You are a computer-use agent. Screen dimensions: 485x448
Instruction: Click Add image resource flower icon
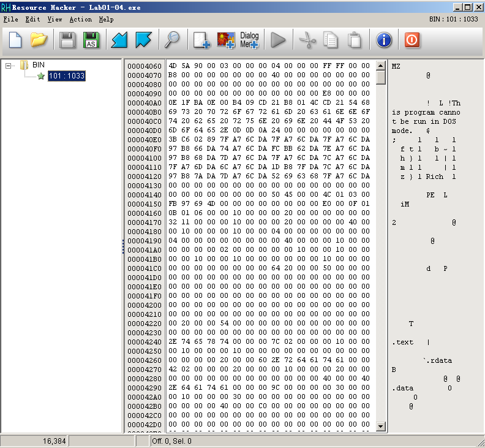[226, 40]
